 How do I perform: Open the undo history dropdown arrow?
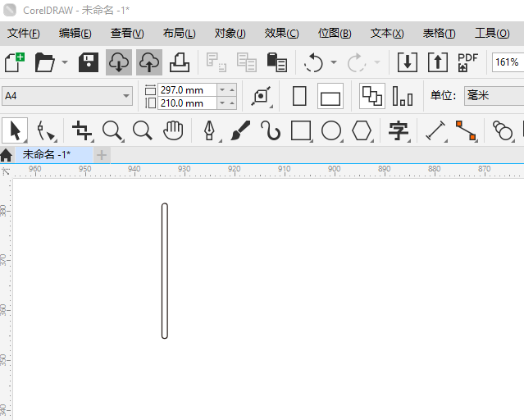[x=334, y=62]
